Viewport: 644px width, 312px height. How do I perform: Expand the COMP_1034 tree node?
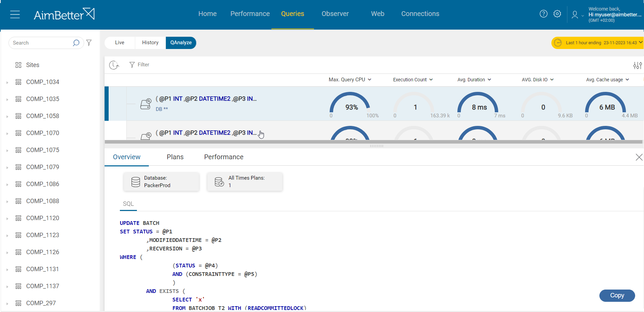pyautogui.click(x=7, y=82)
